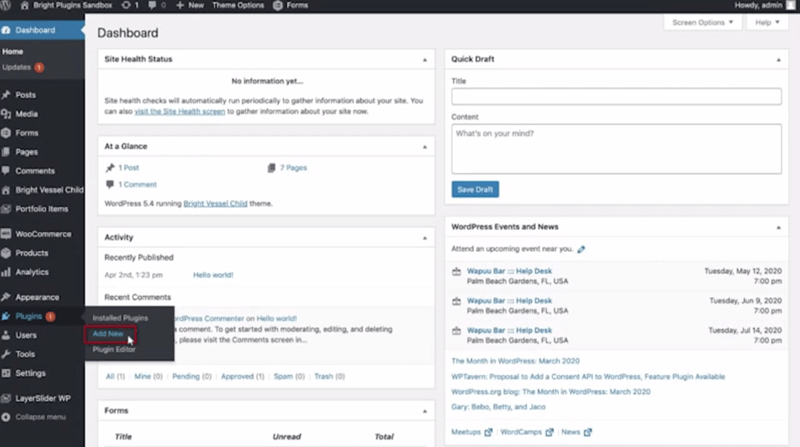Open the Screen Options dropdown
Image resolution: width=800 pixels, height=447 pixels.
[703, 22]
